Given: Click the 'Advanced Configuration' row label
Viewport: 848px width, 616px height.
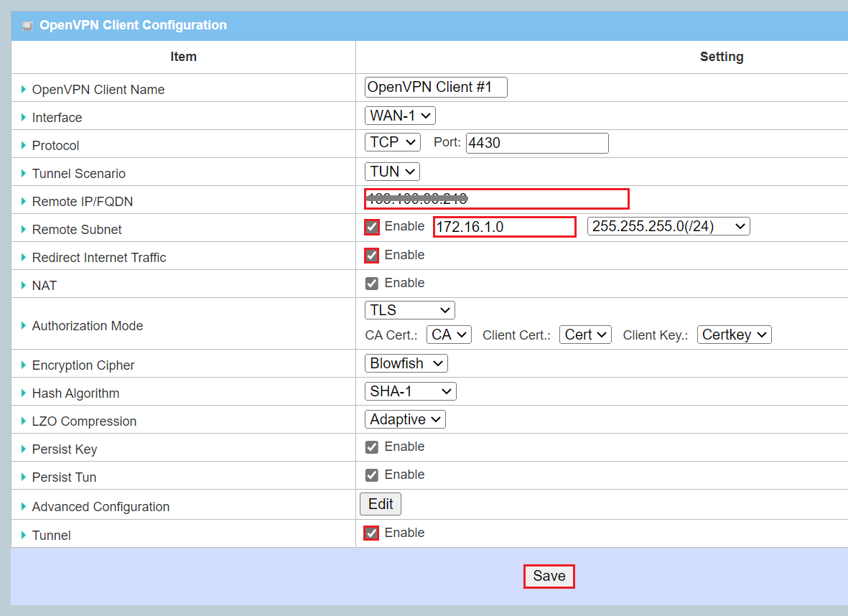Looking at the screenshot, I should 101,507.
